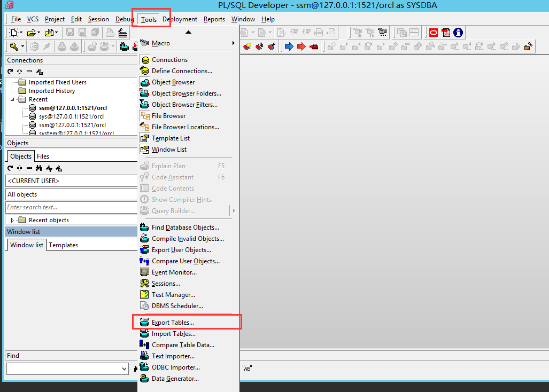549x392 pixels.
Task: Click refresh icon in Objects panel
Action: point(10,168)
